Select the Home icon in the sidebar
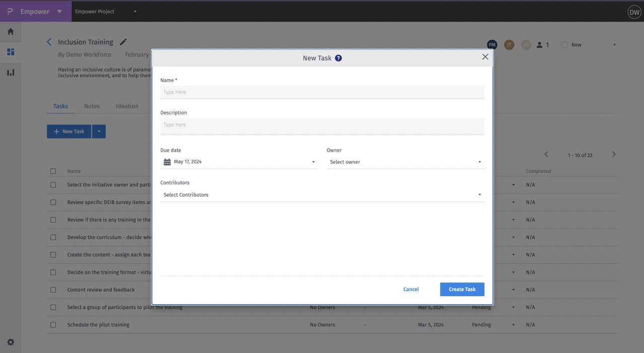 pyautogui.click(x=10, y=31)
